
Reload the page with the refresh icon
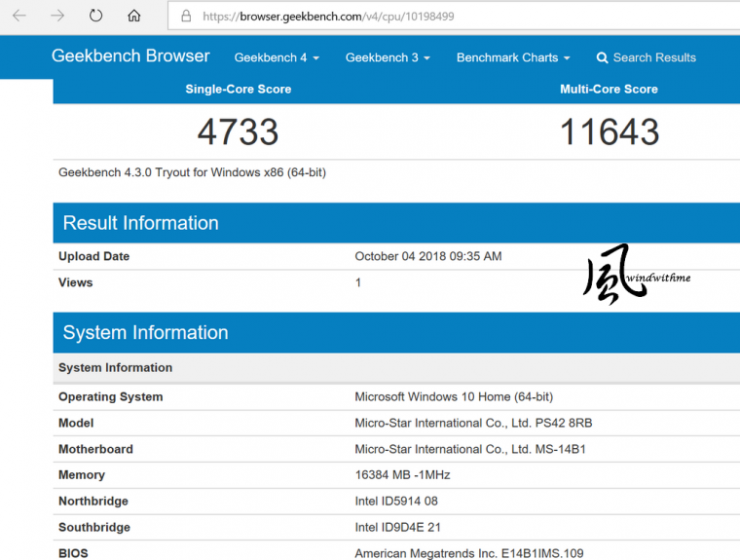click(95, 16)
